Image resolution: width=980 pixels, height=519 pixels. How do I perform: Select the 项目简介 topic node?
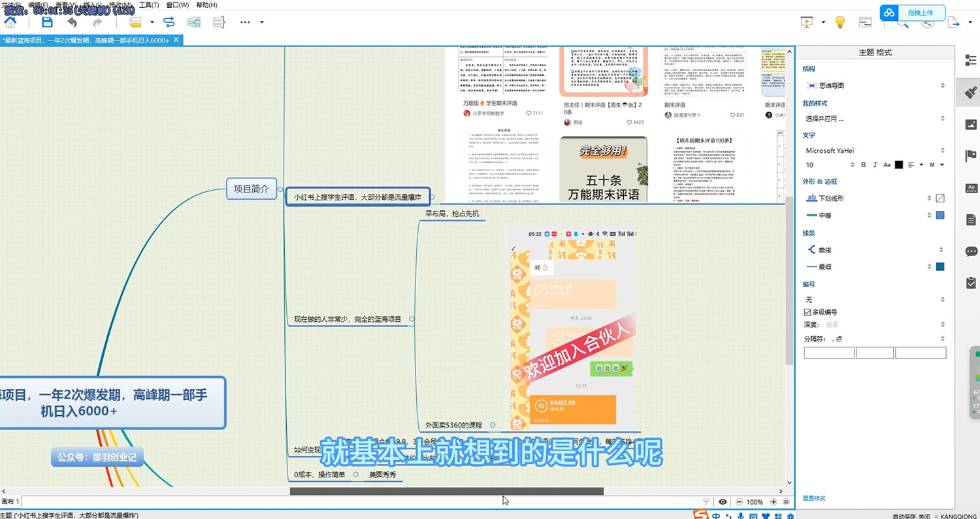[x=252, y=189]
